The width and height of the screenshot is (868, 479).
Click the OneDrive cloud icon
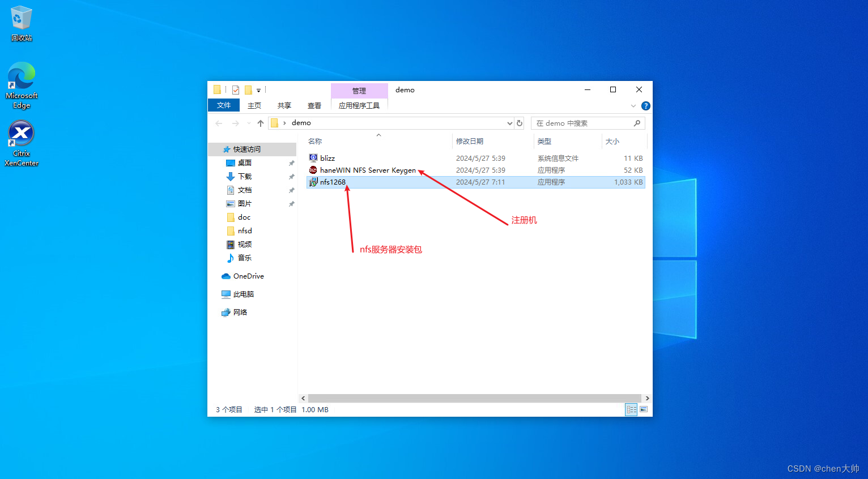[226, 276]
